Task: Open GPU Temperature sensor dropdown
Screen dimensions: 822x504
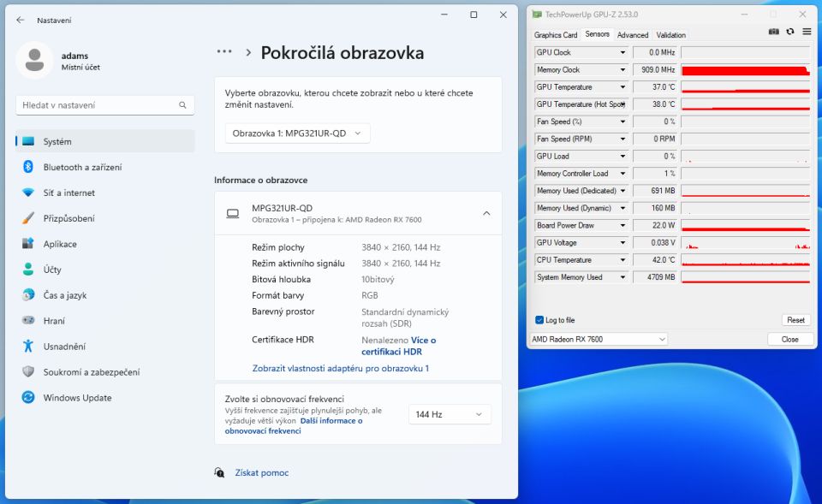Action: [622, 87]
